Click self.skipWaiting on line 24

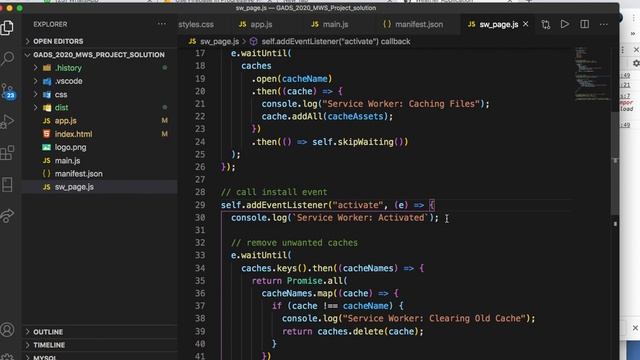pos(353,142)
